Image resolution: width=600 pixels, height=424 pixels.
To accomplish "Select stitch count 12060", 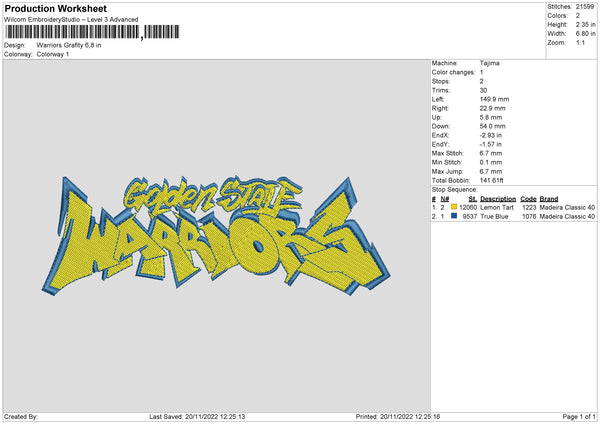I will [468, 207].
